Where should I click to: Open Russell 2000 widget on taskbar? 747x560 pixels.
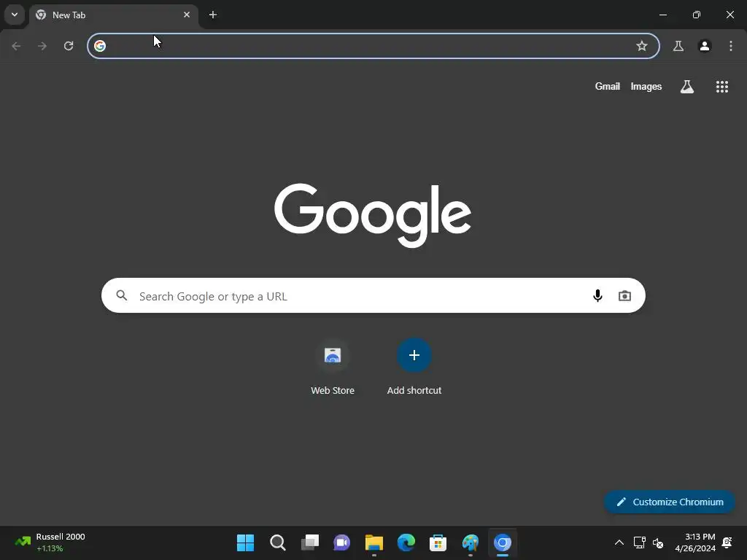(x=50, y=542)
